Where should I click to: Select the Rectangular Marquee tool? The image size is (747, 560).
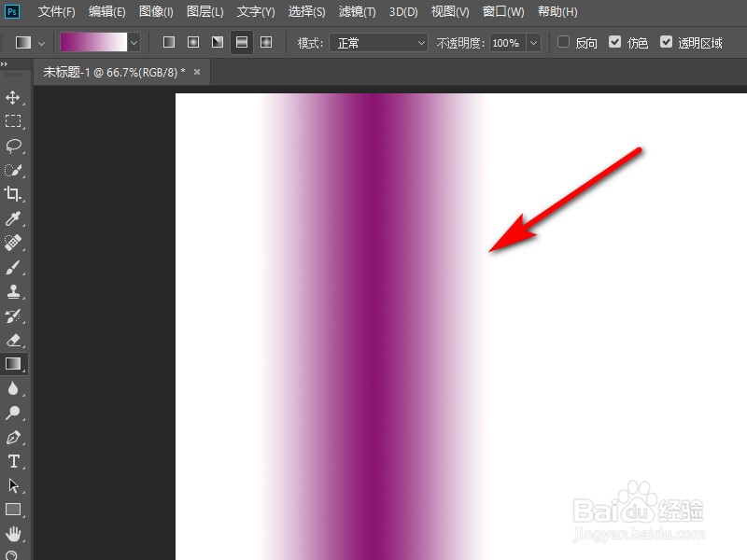tap(13, 121)
